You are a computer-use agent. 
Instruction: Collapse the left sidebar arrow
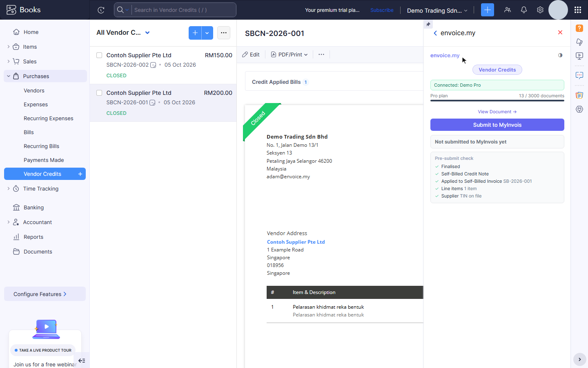click(82, 361)
